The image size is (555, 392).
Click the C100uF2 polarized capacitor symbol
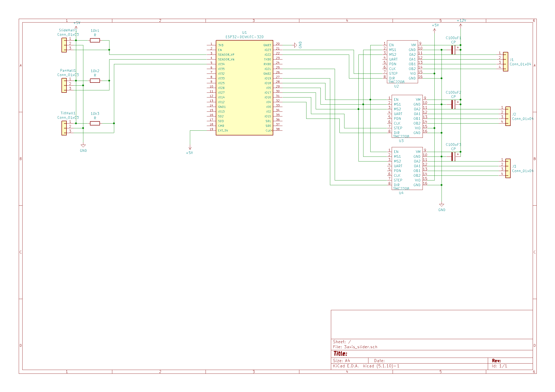pos(453,105)
